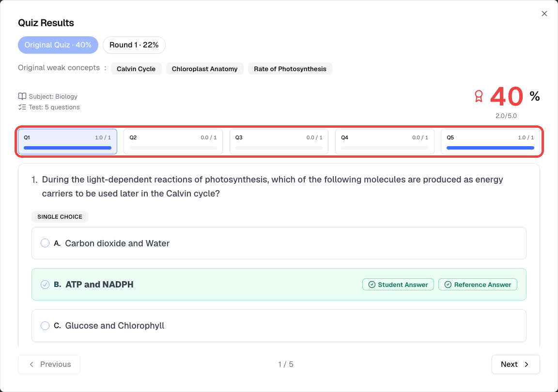Click the Calvin Cycle concept tag

pyautogui.click(x=136, y=69)
